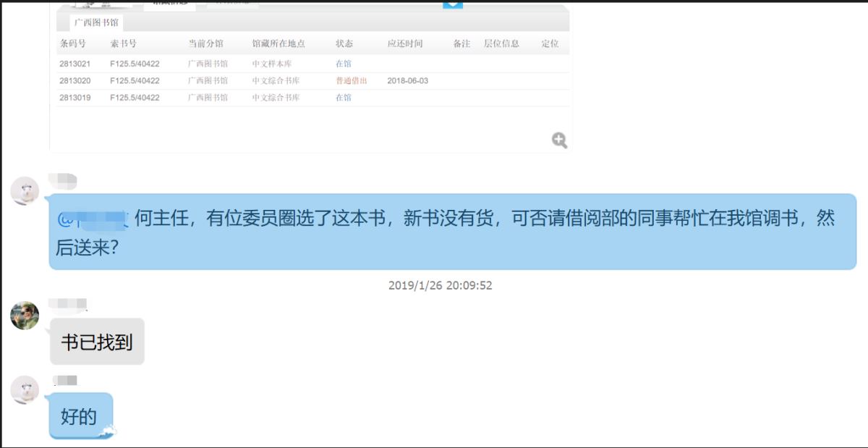Click barcode 2813019 cell
The height and width of the screenshot is (448, 868).
point(75,98)
